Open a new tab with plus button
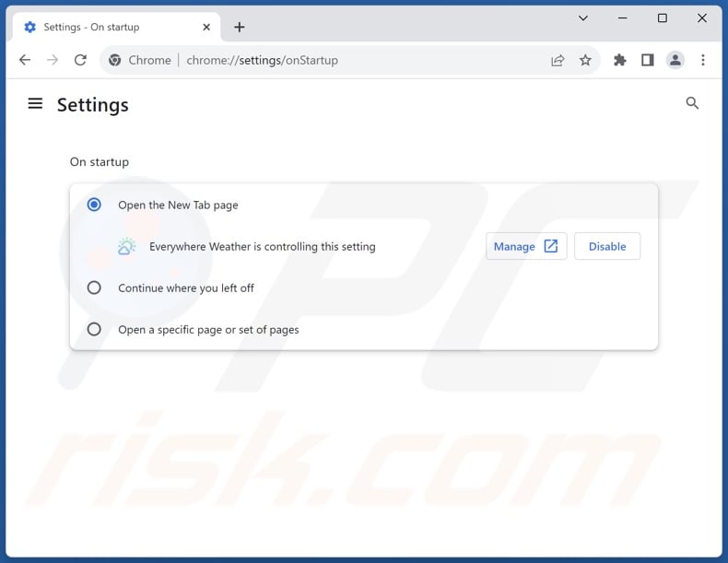728x563 pixels. [239, 27]
